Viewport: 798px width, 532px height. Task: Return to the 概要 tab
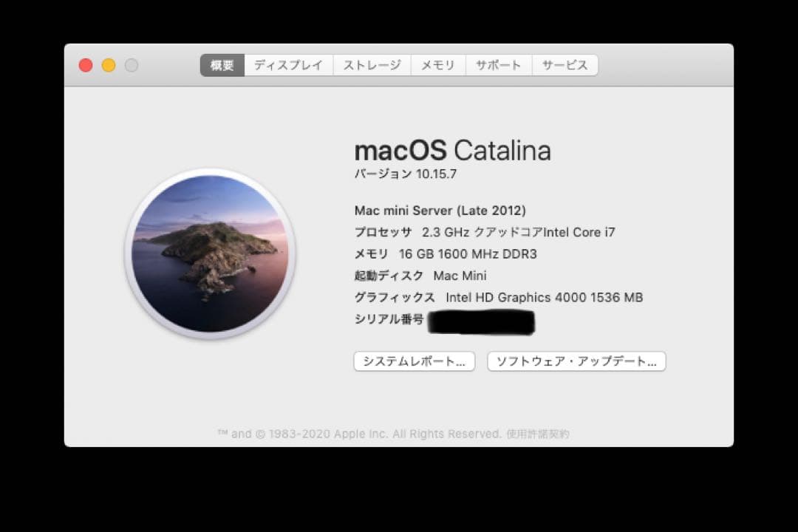[221, 65]
